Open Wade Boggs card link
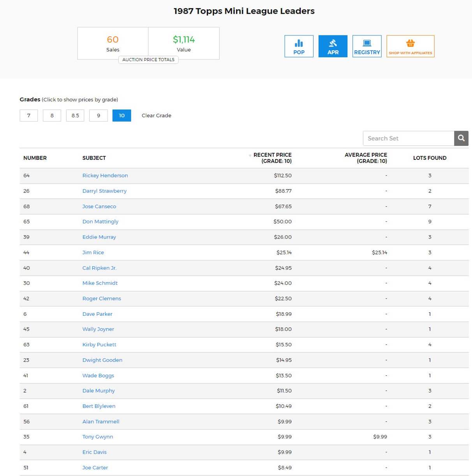The image size is (472, 476). coord(98,375)
